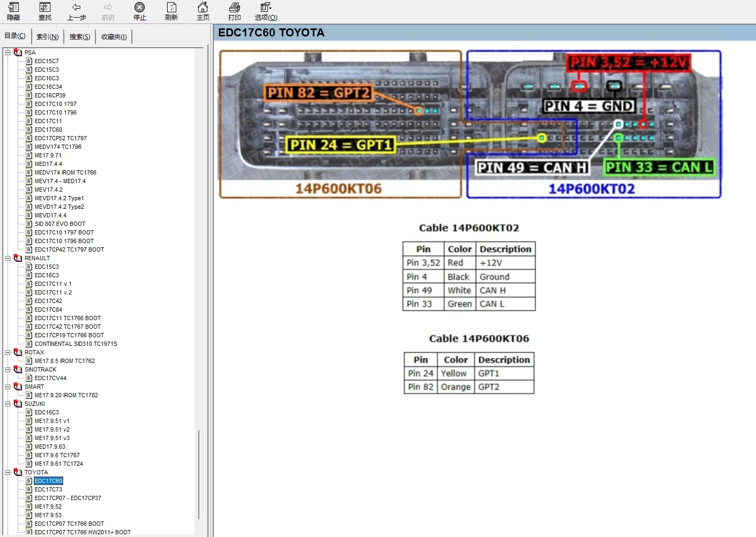This screenshot has height=537, width=756.
Task: Collapse the RENAULT tree branch
Action: [8, 258]
